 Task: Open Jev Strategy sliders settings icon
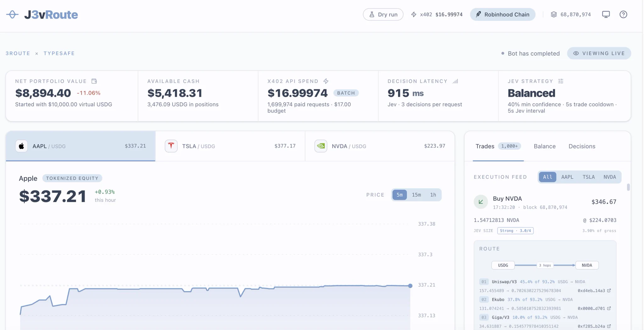(x=561, y=81)
